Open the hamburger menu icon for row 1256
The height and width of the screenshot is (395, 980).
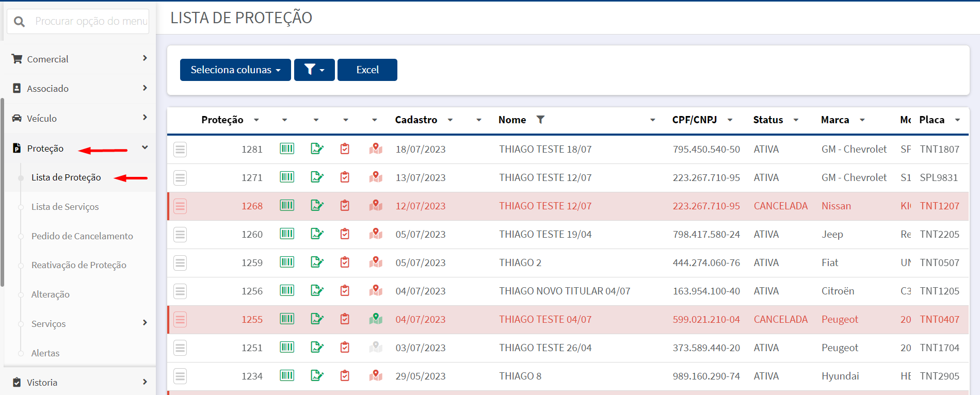(180, 291)
